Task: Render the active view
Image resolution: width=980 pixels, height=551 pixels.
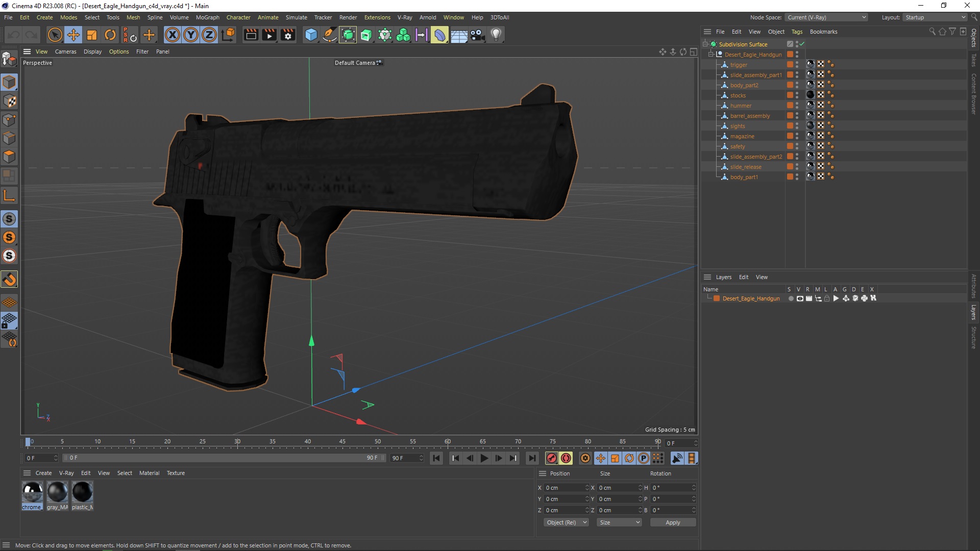Action: (251, 35)
